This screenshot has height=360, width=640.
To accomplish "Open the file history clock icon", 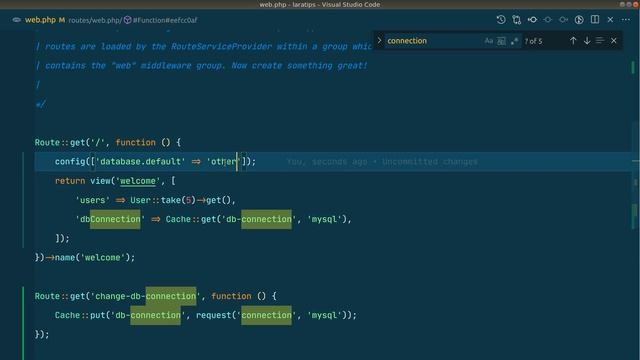I will coord(501,20).
